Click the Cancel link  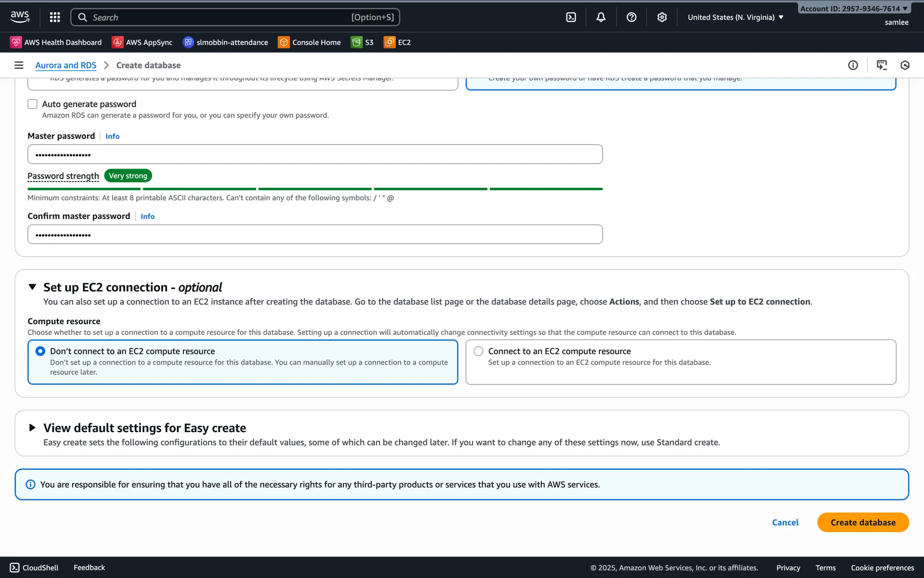point(785,523)
